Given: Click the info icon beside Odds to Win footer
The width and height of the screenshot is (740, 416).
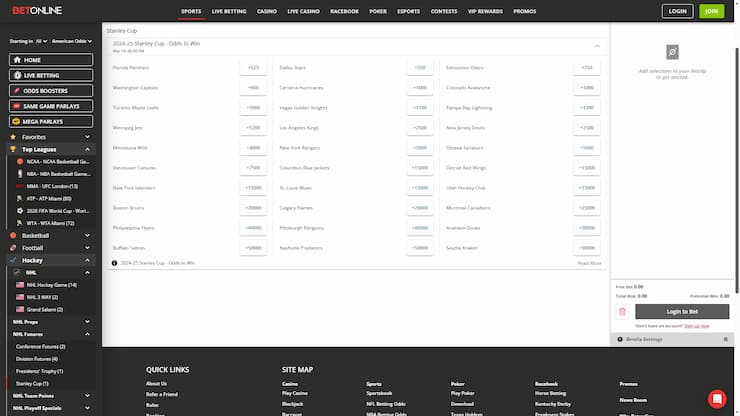Looking at the screenshot, I should (114, 263).
